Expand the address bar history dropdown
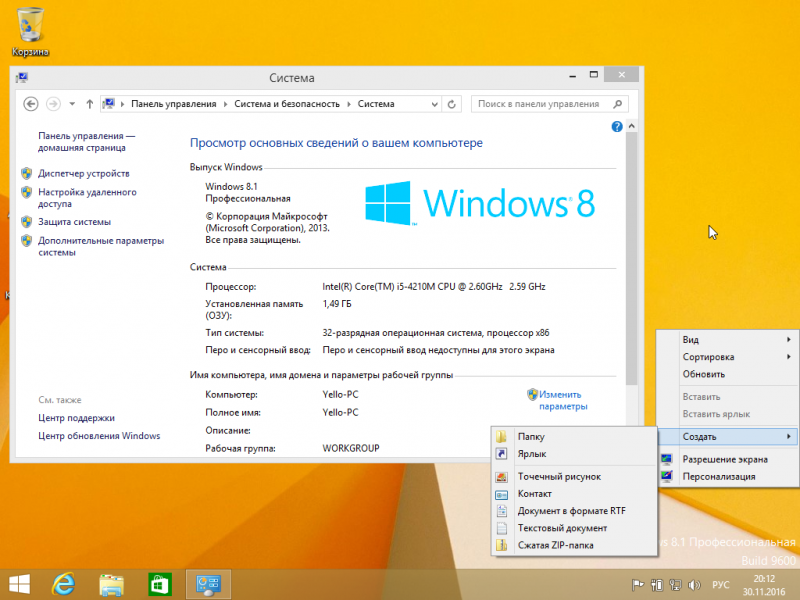The height and width of the screenshot is (600, 800). click(x=434, y=104)
